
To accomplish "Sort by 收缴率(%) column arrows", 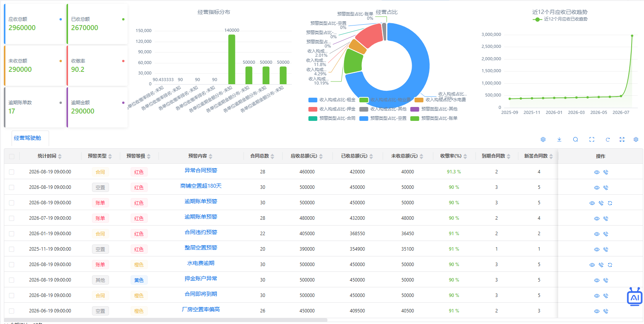I will (x=465, y=156).
